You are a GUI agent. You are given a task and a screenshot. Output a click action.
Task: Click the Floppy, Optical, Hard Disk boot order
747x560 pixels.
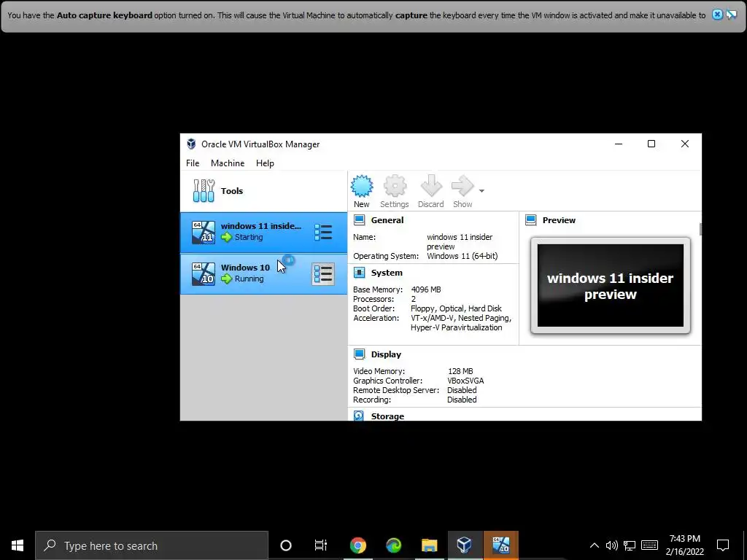click(456, 308)
